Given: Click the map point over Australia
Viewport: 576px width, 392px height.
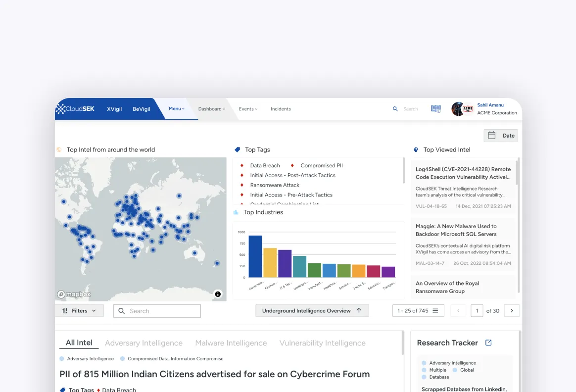Looking at the screenshot, I should pos(194,253).
